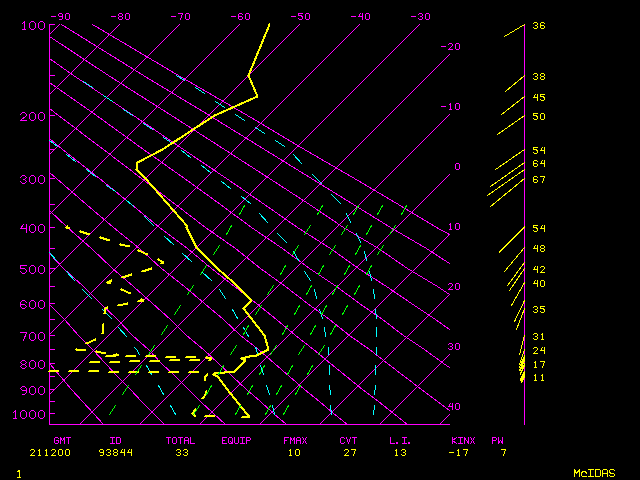640x480 pixels.
Task: Select the CVT header label
Action: 348,440
